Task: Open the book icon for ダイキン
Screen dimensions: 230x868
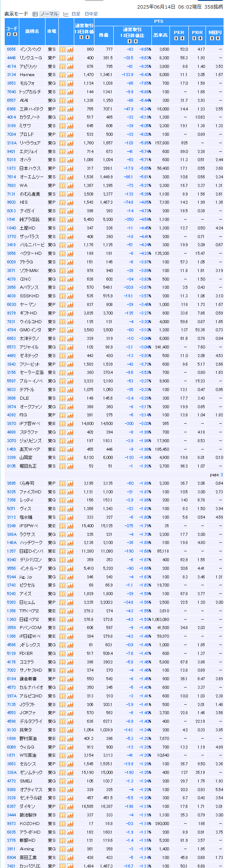Action: click(62, 807)
